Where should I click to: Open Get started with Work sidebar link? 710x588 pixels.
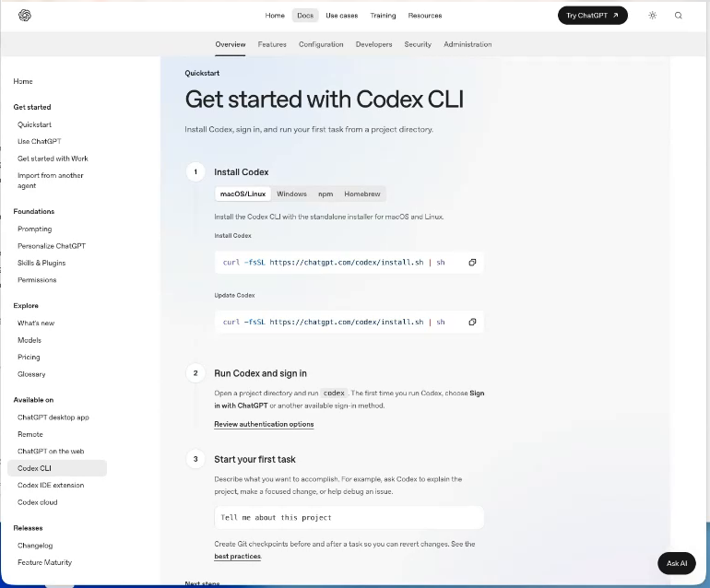[53, 159]
